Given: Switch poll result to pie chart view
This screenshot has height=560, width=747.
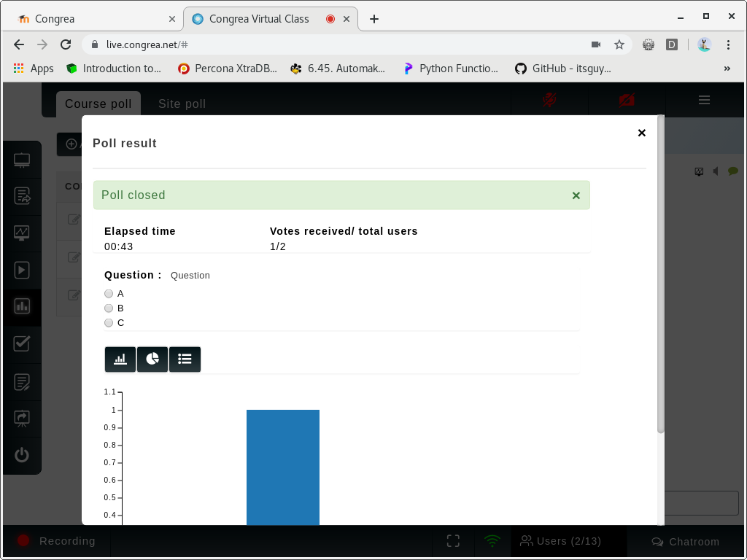Looking at the screenshot, I should tap(152, 359).
